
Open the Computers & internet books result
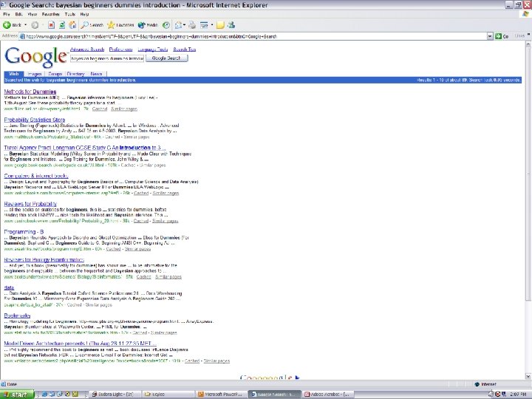(x=36, y=176)
